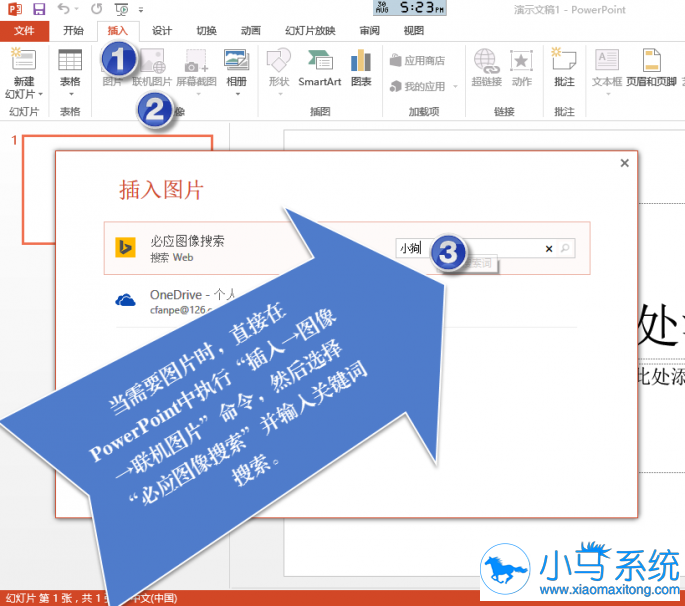
Task: Select the OneDrive - 个人 option
Action: [192, 294]
